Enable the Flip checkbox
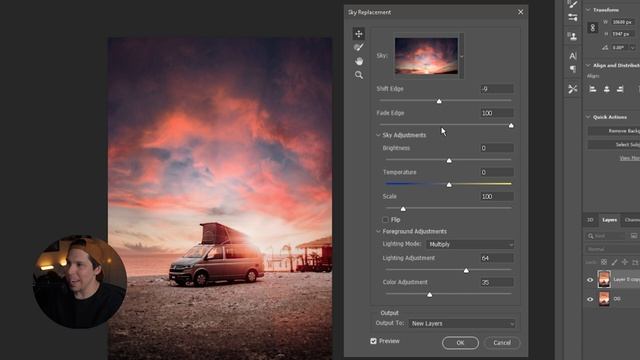The image size is (640, 360). click(385, 220)
